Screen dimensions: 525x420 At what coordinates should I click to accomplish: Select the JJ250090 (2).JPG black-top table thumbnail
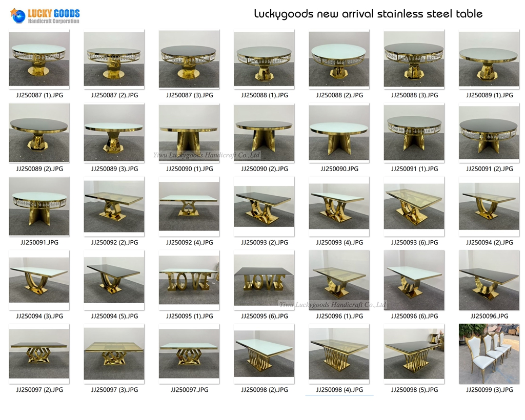point(264,134)
